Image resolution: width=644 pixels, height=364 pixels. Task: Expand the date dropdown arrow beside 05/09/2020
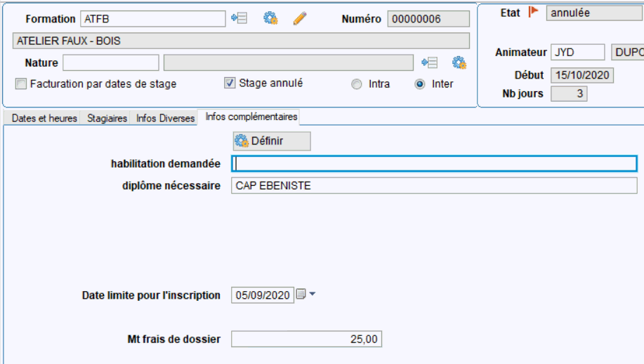pyautogui.click(x=312, y=294)
